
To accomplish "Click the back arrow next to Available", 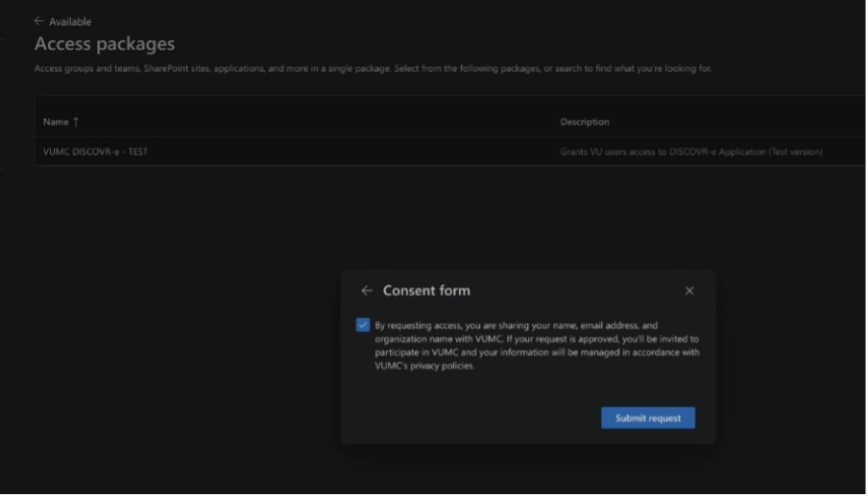I will [x=38, y=21].
